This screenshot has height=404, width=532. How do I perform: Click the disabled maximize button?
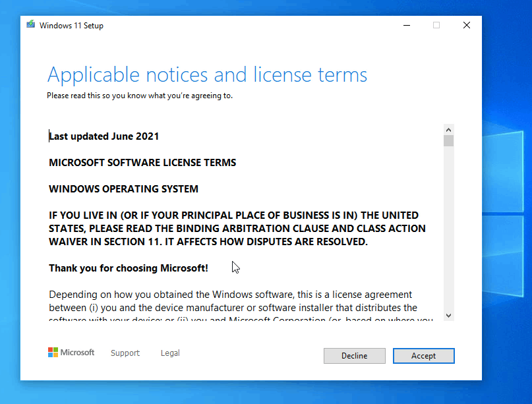point(436,25)
